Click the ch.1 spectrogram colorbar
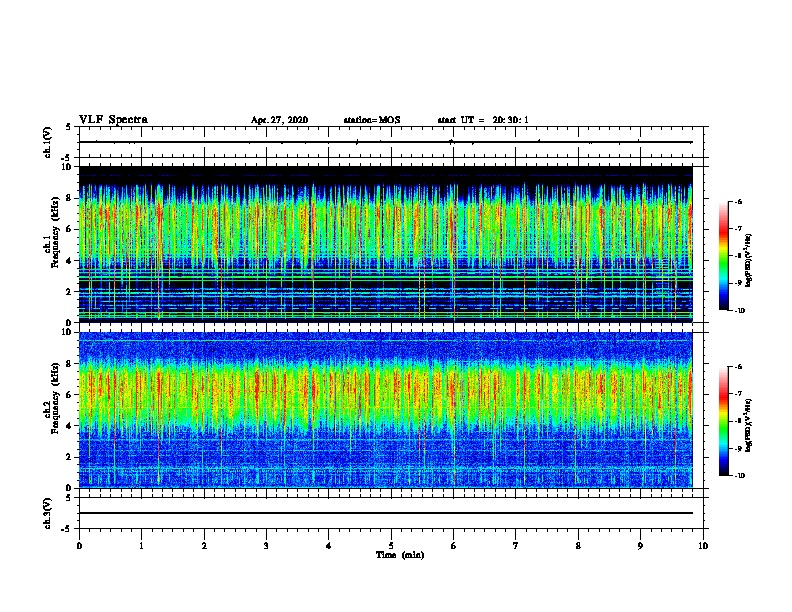Screen dimensions: 792x612 click(x=724, y=256)
